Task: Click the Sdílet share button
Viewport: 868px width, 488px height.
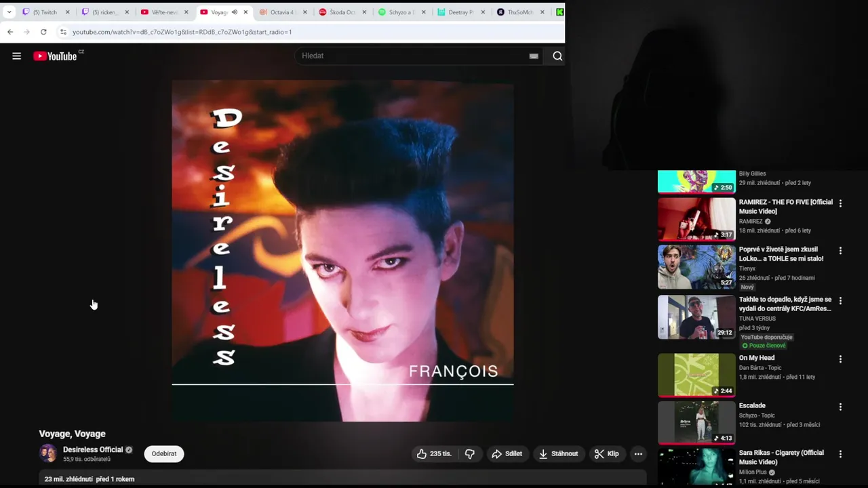Action: 507,454
